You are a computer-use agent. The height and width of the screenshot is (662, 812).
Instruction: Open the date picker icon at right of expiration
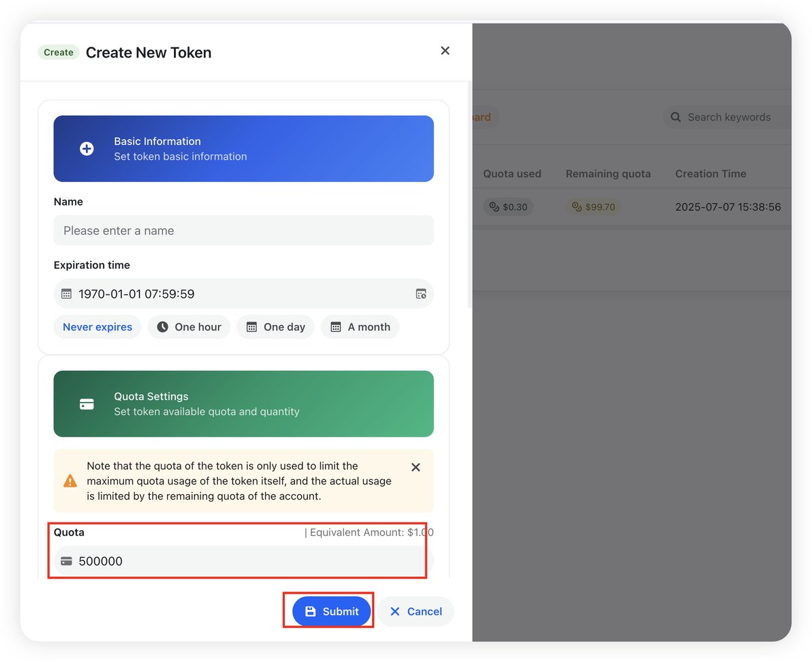coord(421,294)
